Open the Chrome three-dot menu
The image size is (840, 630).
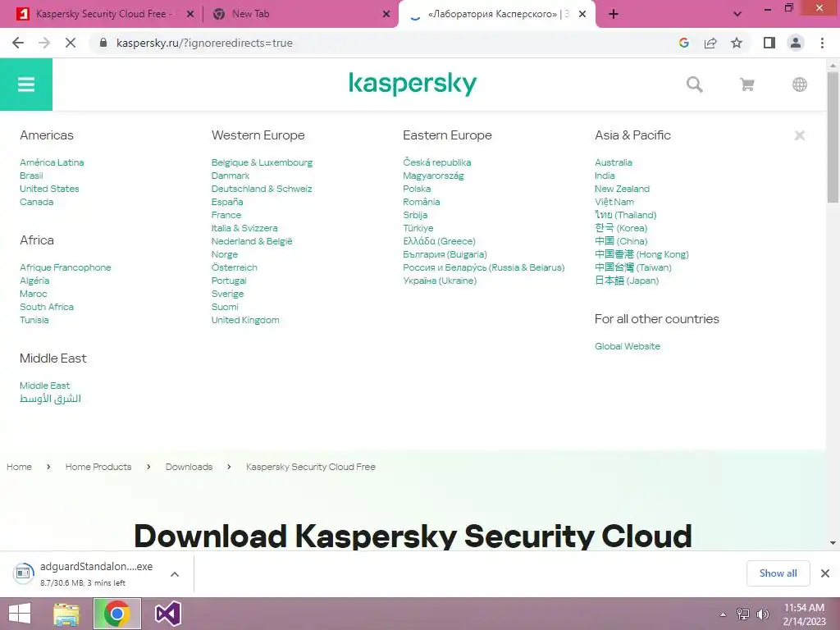pos(822,43)
